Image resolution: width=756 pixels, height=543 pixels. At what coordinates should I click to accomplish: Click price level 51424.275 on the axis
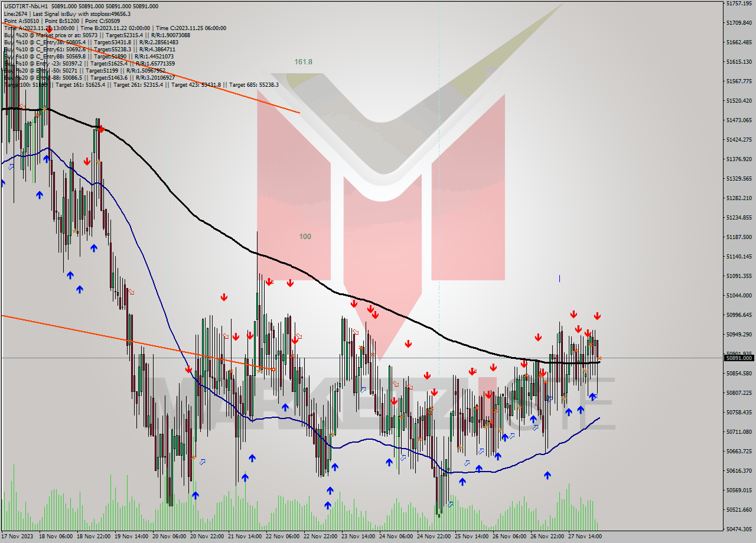point(739,139)
